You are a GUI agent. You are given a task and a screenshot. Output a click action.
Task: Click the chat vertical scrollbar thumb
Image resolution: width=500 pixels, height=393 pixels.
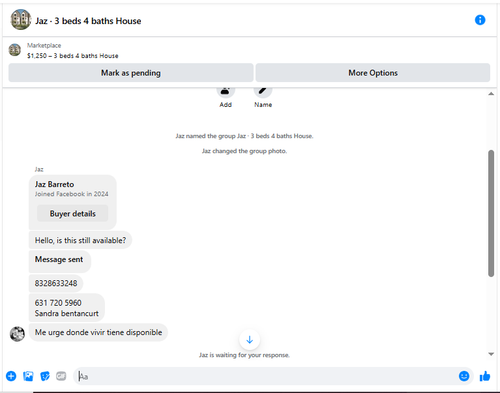(491, 213)
